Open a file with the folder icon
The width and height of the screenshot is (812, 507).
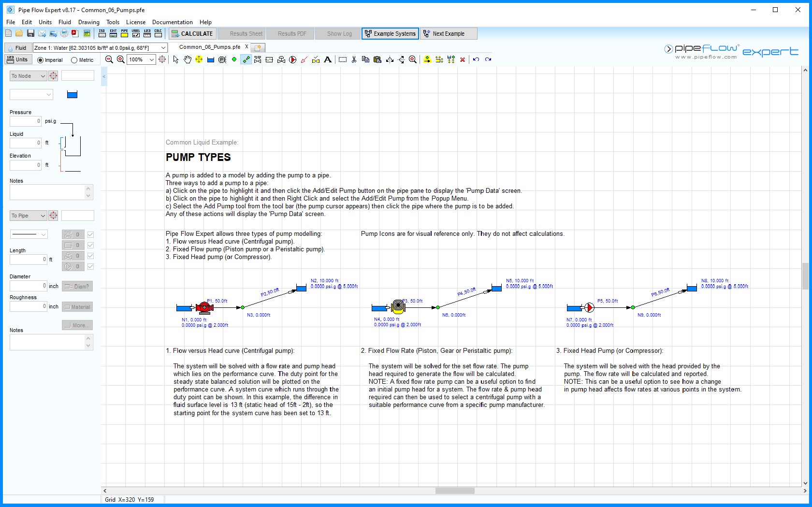tap(19, 33)
